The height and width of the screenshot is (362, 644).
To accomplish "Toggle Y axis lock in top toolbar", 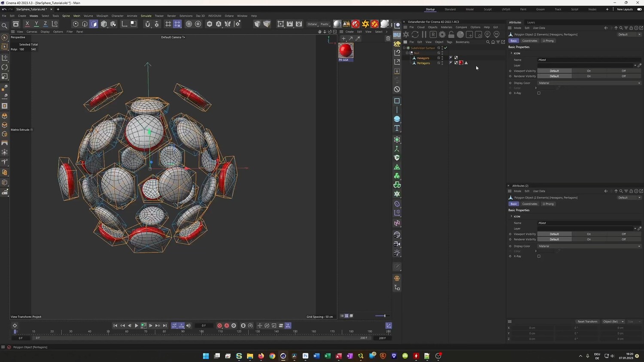I will click(36, 24).
